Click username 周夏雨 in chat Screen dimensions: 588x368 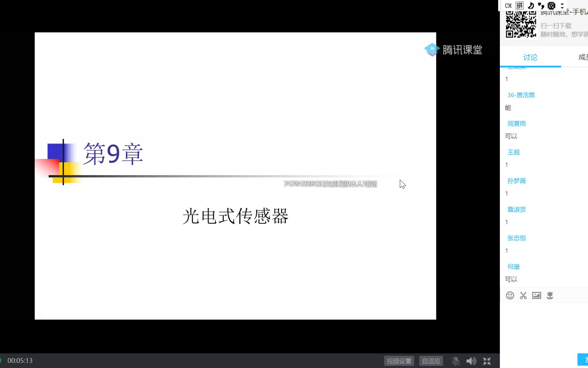pos(517,124)
